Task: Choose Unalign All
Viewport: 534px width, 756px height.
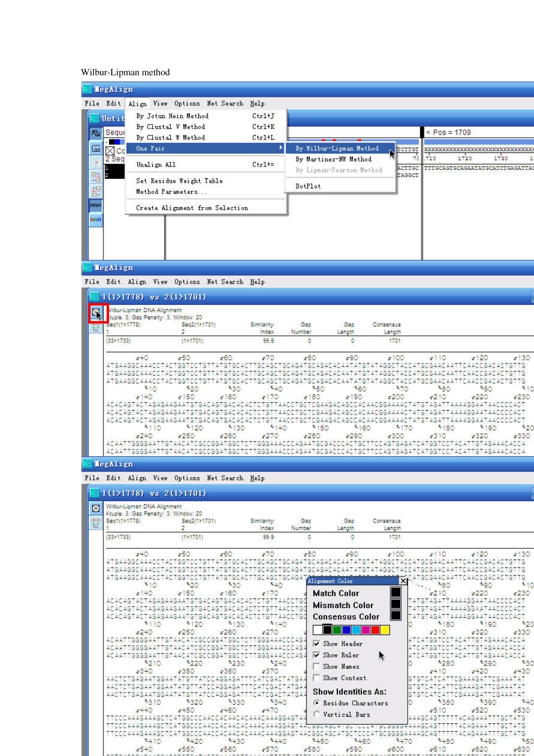Action: point(206,164)
